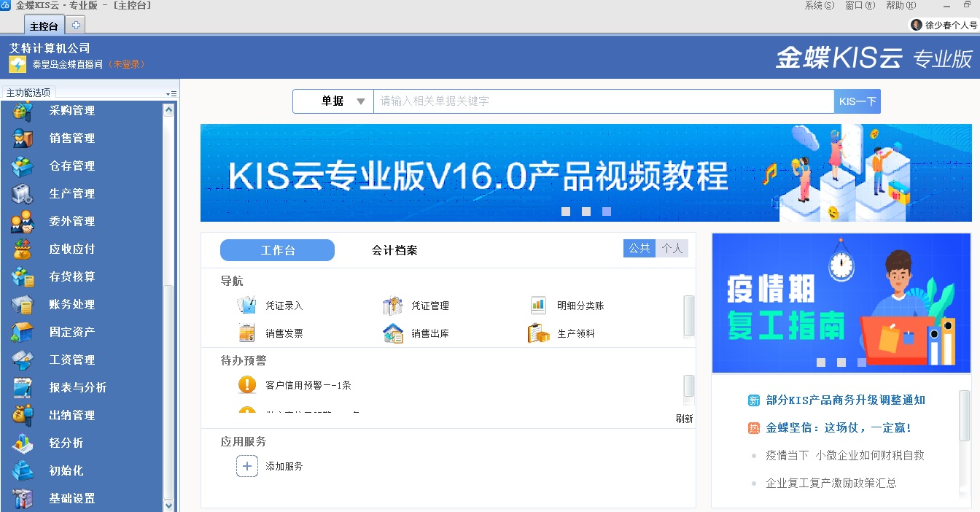
Task: Switch to the 会计档案 tab
Action: [394, 250]
